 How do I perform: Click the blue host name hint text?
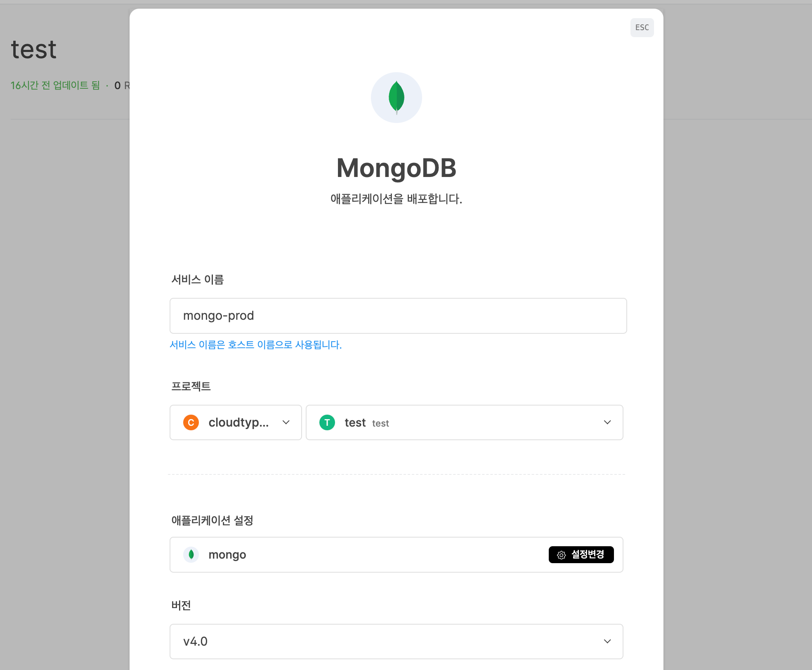(256, 344)
